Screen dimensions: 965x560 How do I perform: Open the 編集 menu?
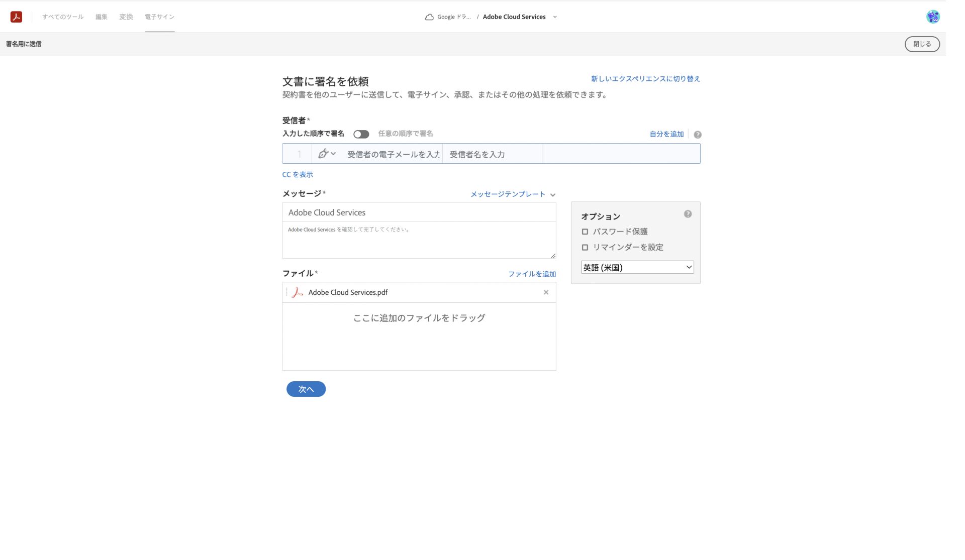102,17
